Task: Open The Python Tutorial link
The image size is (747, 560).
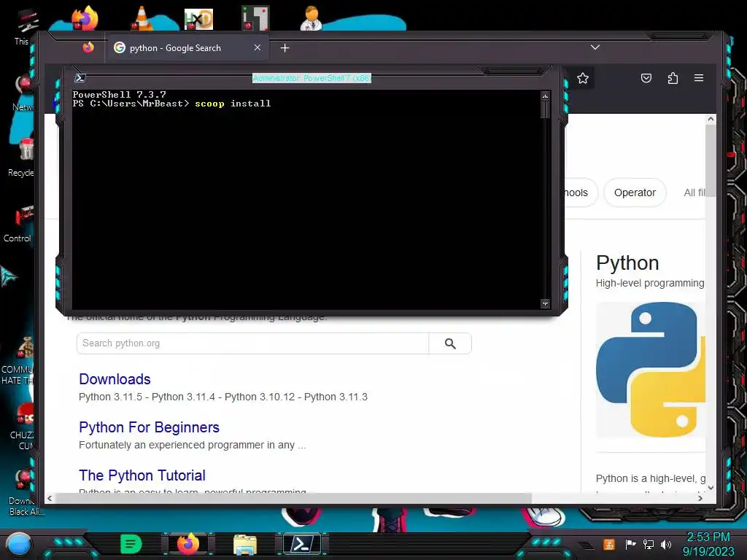Action: [x=142, y=475]
